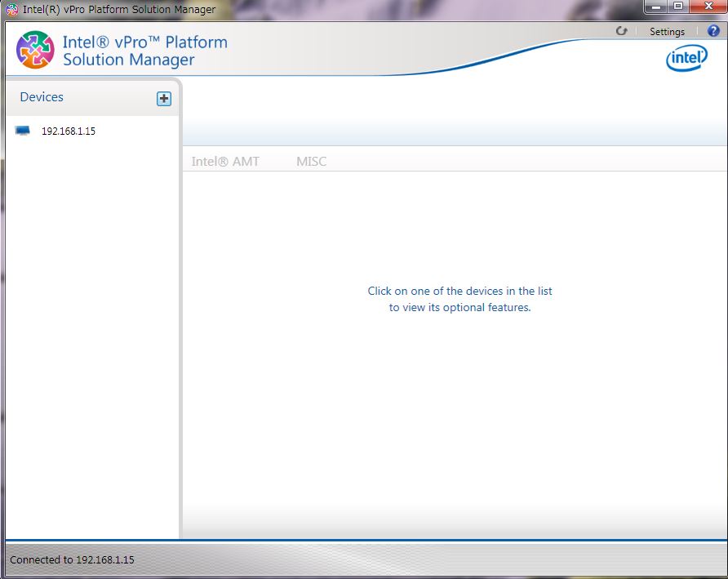Click the vPro Solution Manager logo
Screen dimensions: 728x579
35,50
